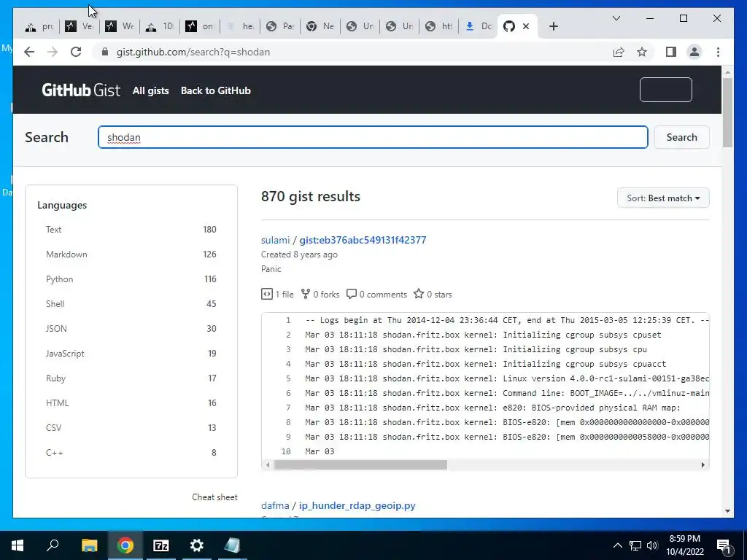This screenshot has width=747, height=560.
Task: Open Chrome three-dot menu
Action: point(718,52)
